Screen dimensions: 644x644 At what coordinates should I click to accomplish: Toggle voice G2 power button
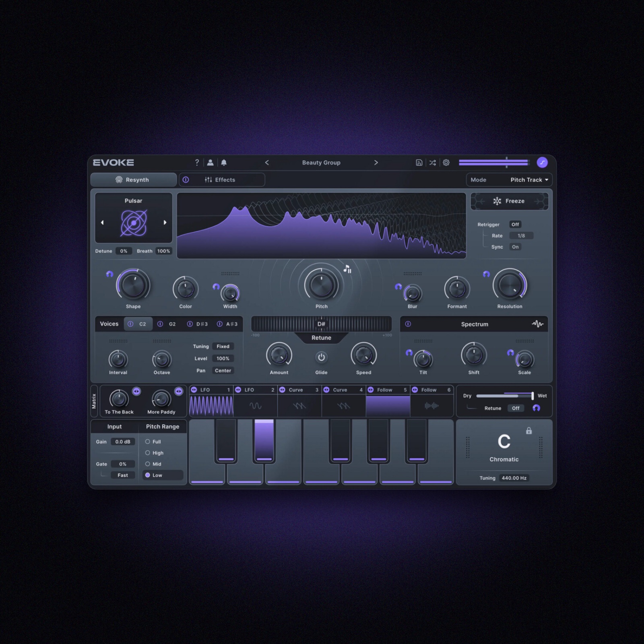coord(160,324)
